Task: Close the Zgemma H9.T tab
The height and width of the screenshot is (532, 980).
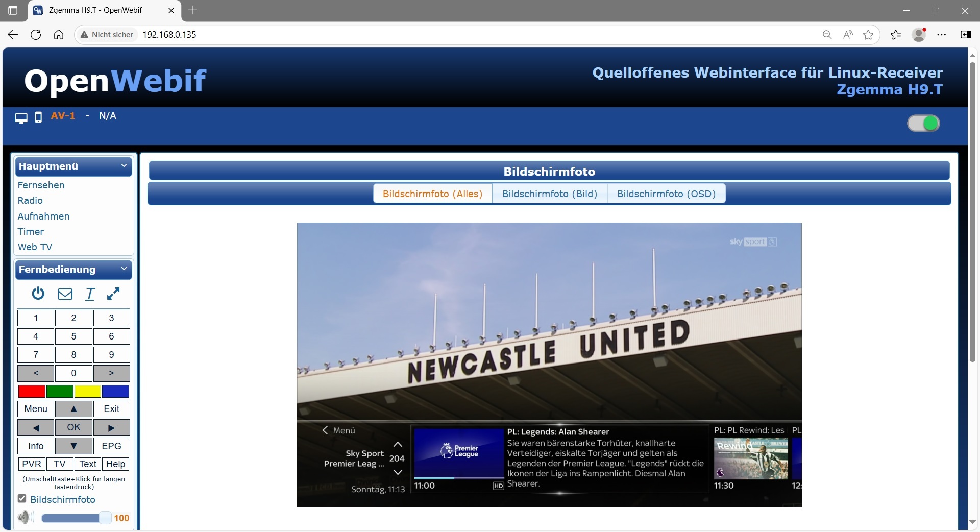Action: tap(171, 10)
